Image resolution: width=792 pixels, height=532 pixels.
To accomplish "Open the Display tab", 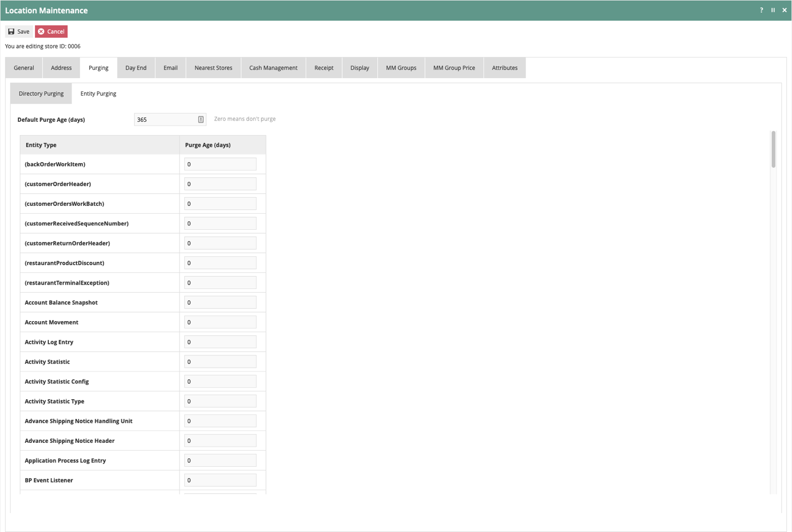I will tap(359, 68).
